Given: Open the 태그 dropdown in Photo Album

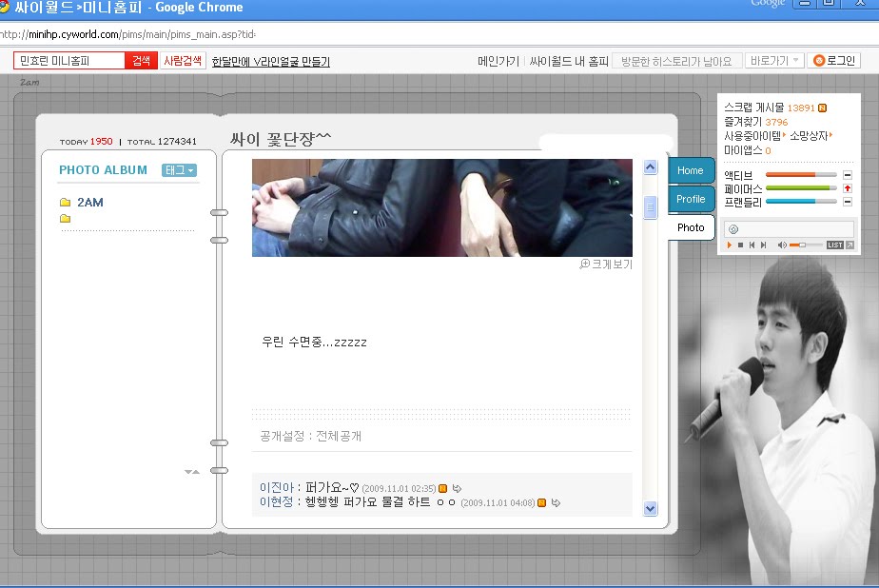Looking at the screenshot, I should [179, 170].
